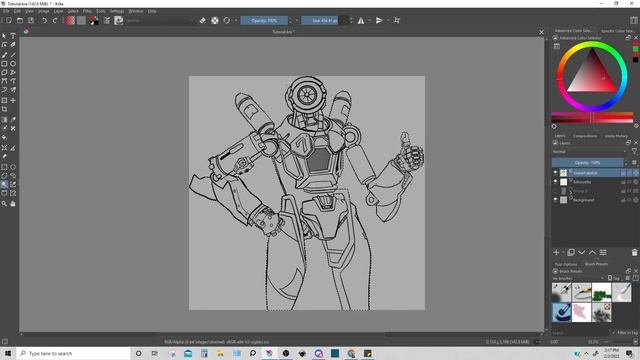This screenshot has width=640, height=360.
Task: Open the layer filter funnel menu
Action: coord(634,152)
